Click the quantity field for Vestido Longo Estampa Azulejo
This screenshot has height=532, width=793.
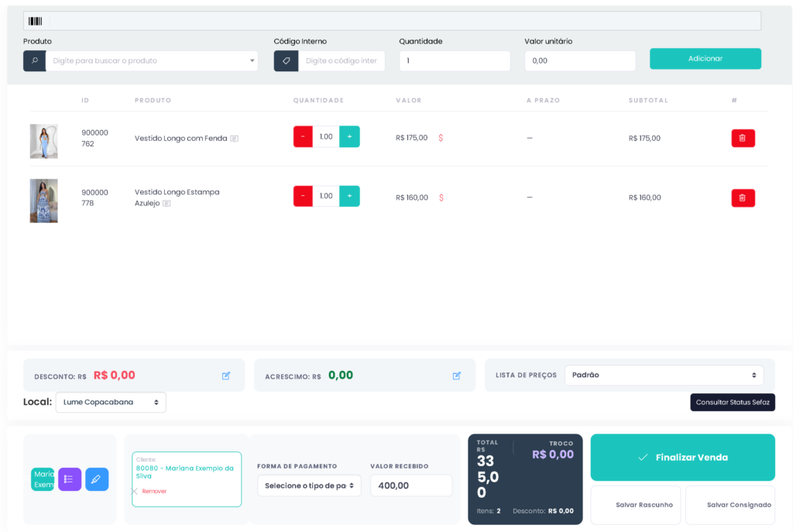click(x=326, y=196)
